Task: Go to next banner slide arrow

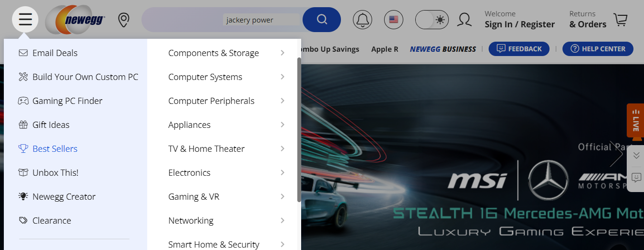Action: coord(616,154)
